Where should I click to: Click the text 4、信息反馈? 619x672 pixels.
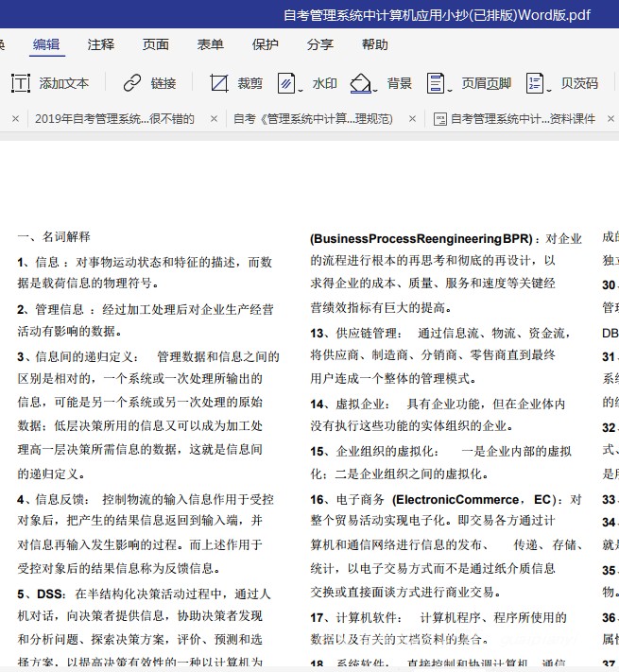pyautogui.click(x=54, y=500)
